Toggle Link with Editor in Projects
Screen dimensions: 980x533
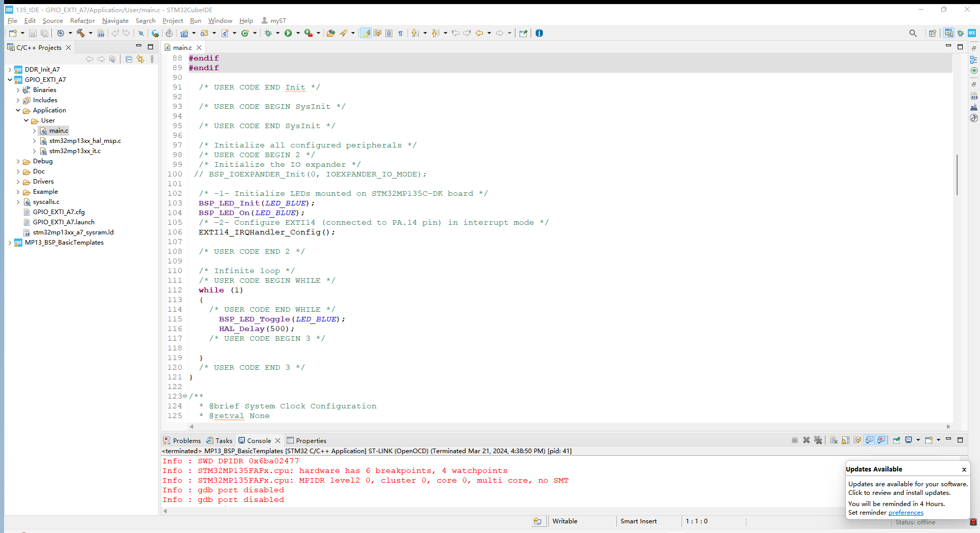[140, 60]
